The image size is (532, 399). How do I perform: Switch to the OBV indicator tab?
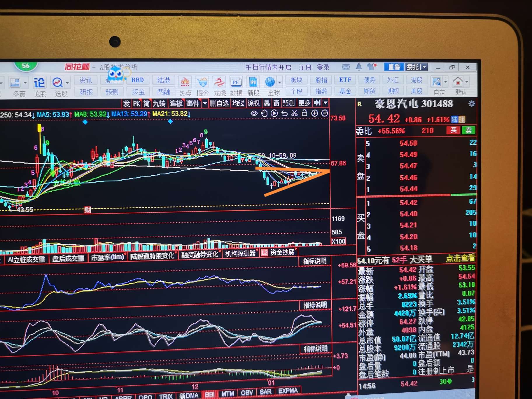point(247,393)
